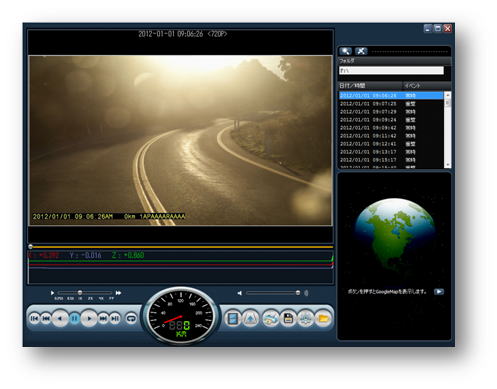Select the 09:12:41 event entry
Image resolution: width=497 pixels, height=389 pixels.
click(391, 144)
